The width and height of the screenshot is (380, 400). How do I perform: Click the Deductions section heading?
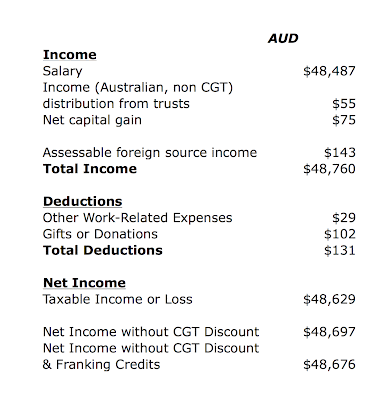coord(83,202)
